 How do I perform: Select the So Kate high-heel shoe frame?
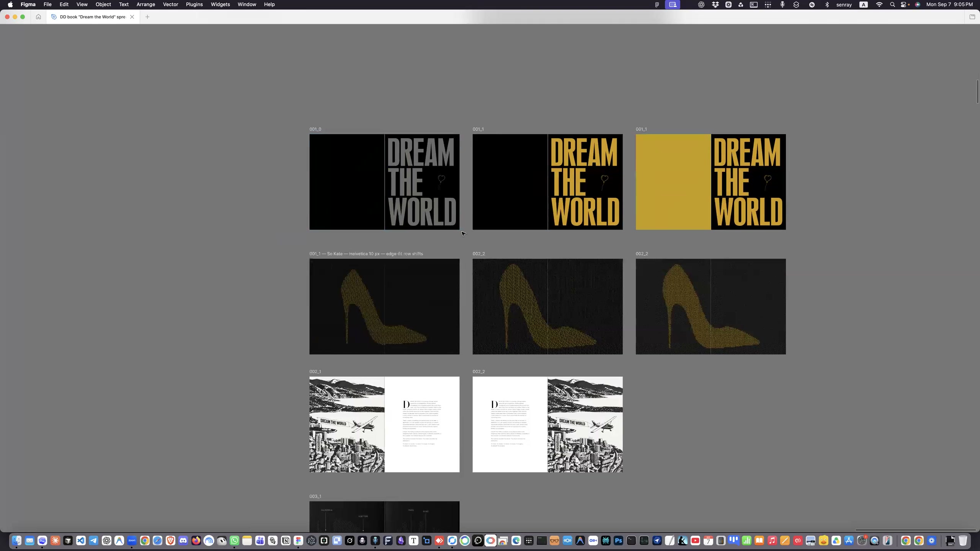pos(384,306)
